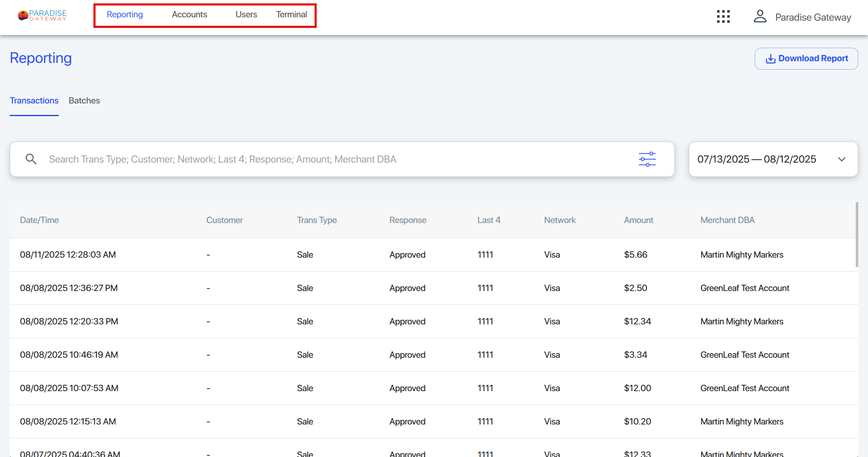868x457 pixels.
Task: Click Martin Mighty Markers in $5.66 row
Action: pos(742,255)
